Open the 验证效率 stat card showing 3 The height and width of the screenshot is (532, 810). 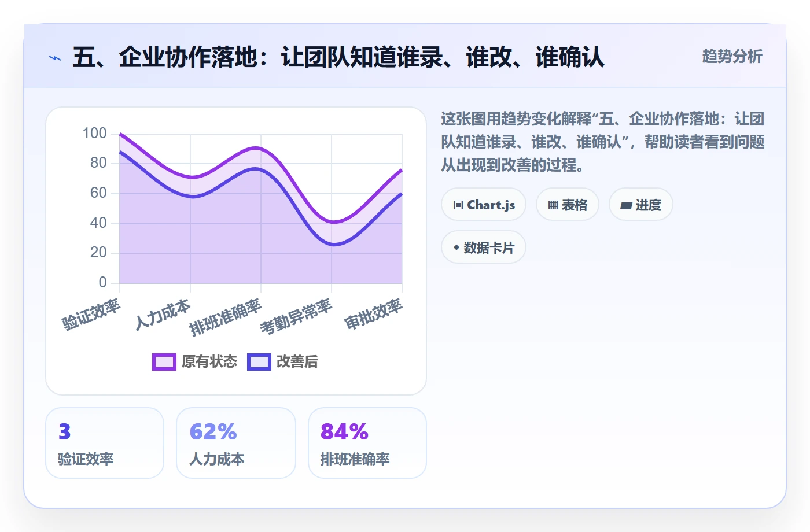[x=105, y=443]
